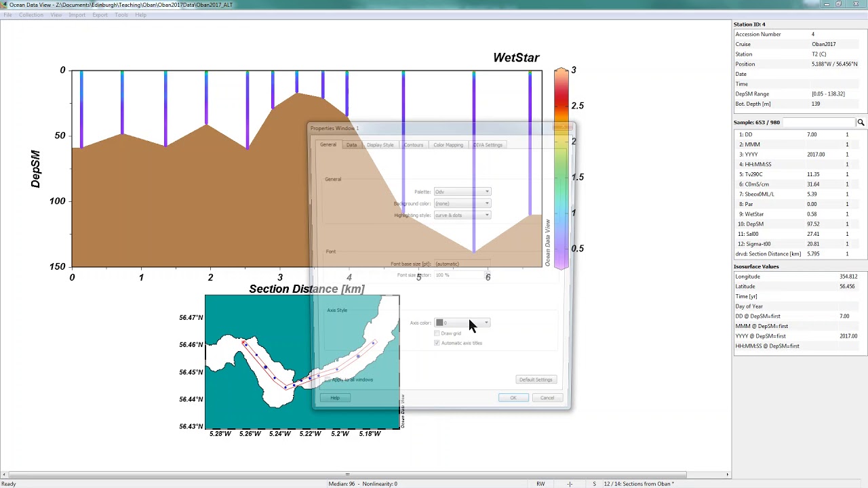Click the horizontal scrollbar right arrow

(x=728, y=474)
